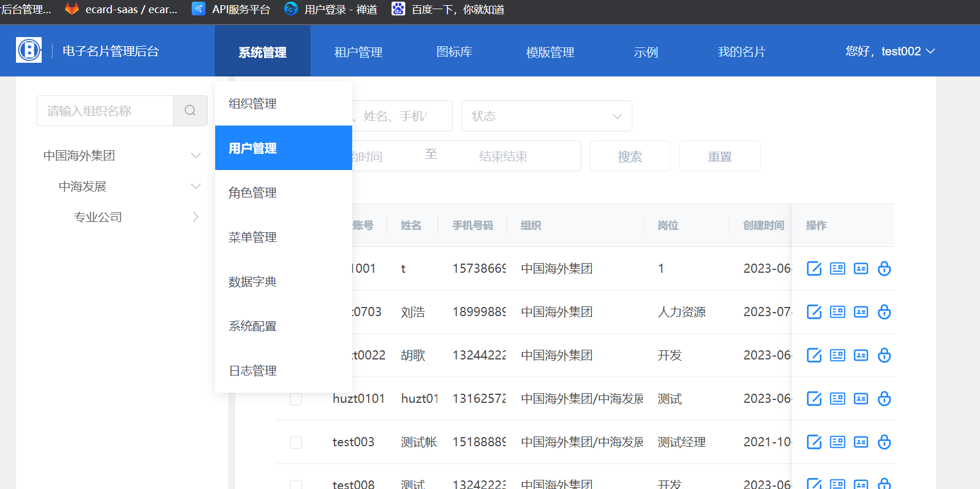Viewport: 980px width, 489px height.
Task: Open card template icon in test003 row
Action: click(837, 442)
